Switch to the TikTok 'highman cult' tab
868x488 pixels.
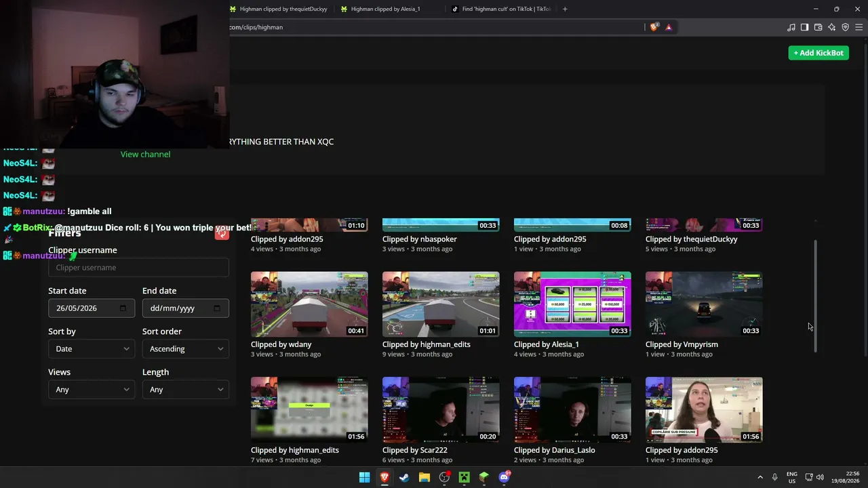tap(502, 9)
